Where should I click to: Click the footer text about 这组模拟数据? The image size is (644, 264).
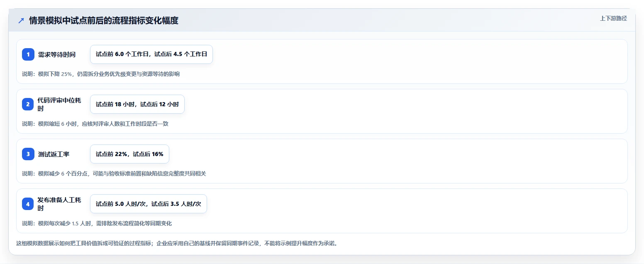pos(178,243)
